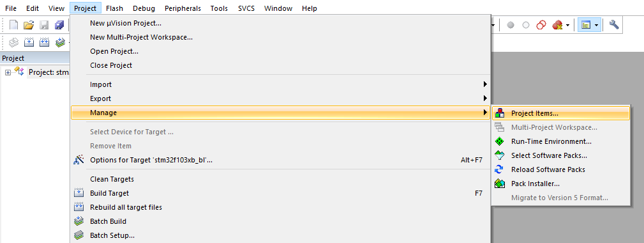Open the Peripherals menu

click(x=183, y=8)
